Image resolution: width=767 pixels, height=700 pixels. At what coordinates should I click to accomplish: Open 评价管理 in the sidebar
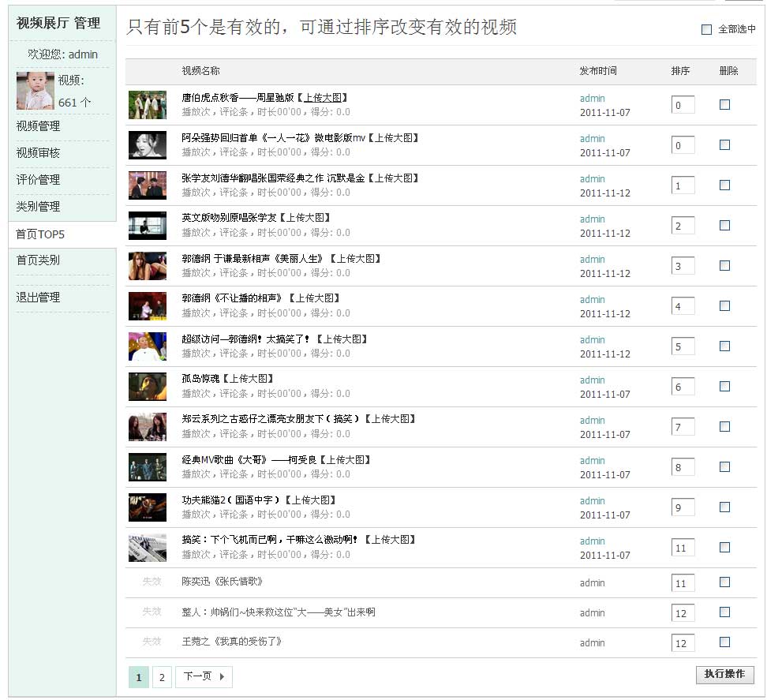click(38, 179)
